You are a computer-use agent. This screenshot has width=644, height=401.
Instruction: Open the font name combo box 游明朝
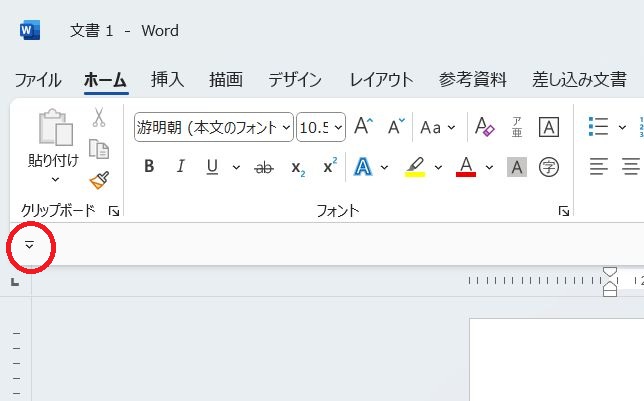point(214,127)
